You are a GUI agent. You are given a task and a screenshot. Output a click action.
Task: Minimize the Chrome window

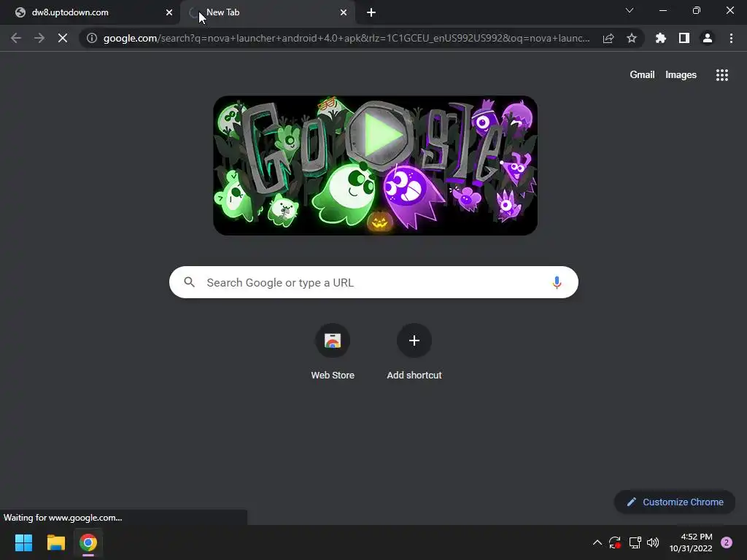click(x=662, y=10)
